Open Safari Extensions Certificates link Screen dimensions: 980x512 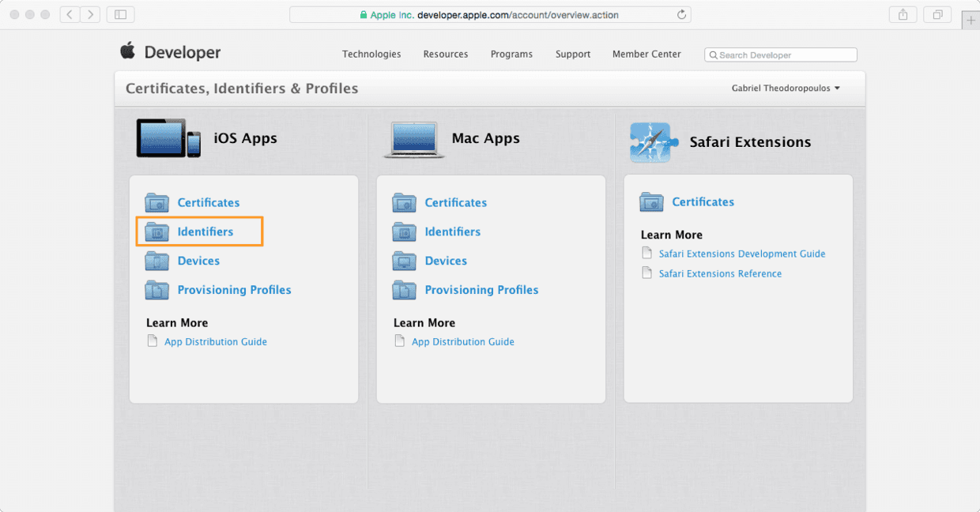tap(703, 201)
